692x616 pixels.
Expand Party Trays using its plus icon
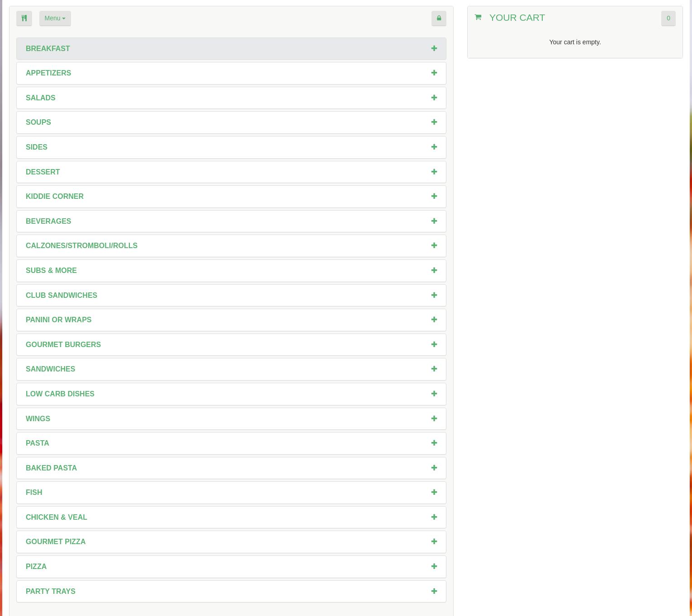(x=434, y=591)
